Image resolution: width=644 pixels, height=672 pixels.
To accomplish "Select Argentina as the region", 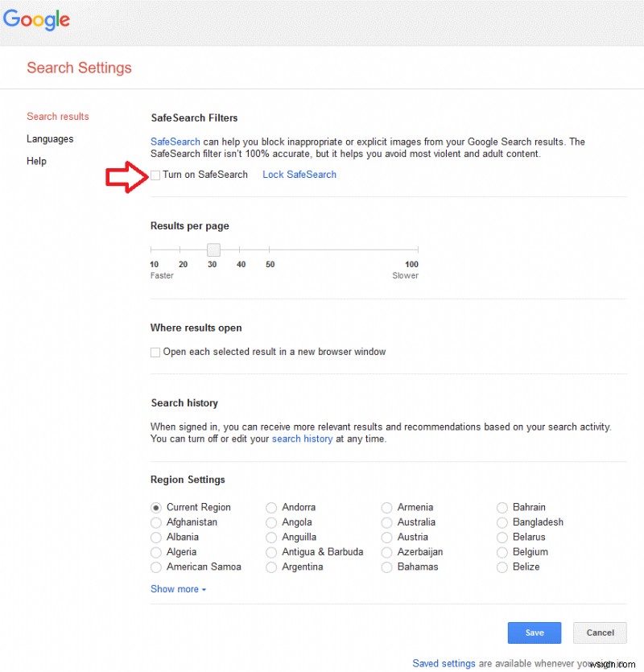I will tap(271, 567).
